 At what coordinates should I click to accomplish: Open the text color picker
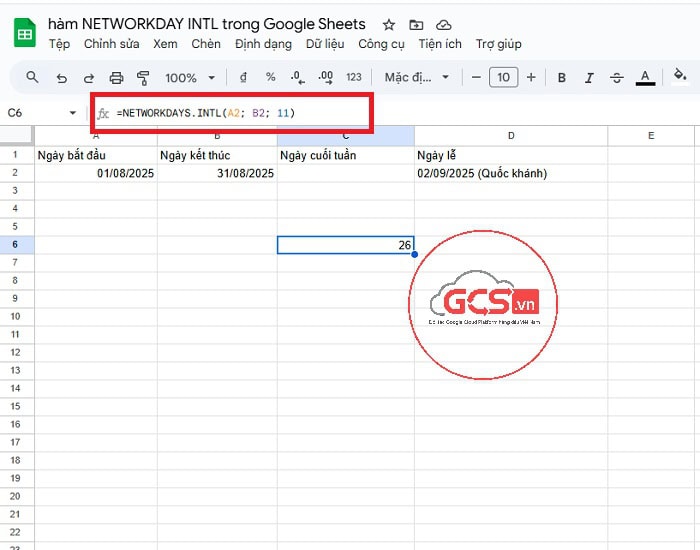point(645,77)
